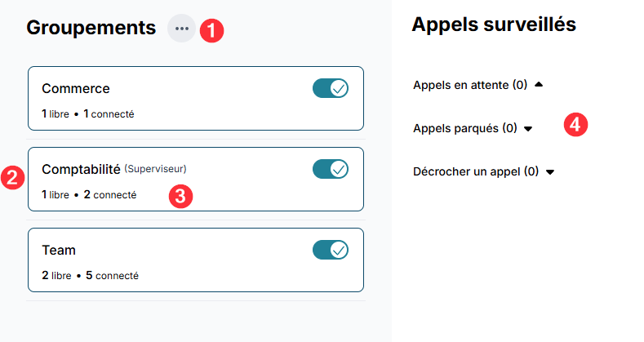Viewport: 644px width, 342px height.
Task: Click Commerce's 1 libre 1 connecté status
Action: tap(87, 114)
